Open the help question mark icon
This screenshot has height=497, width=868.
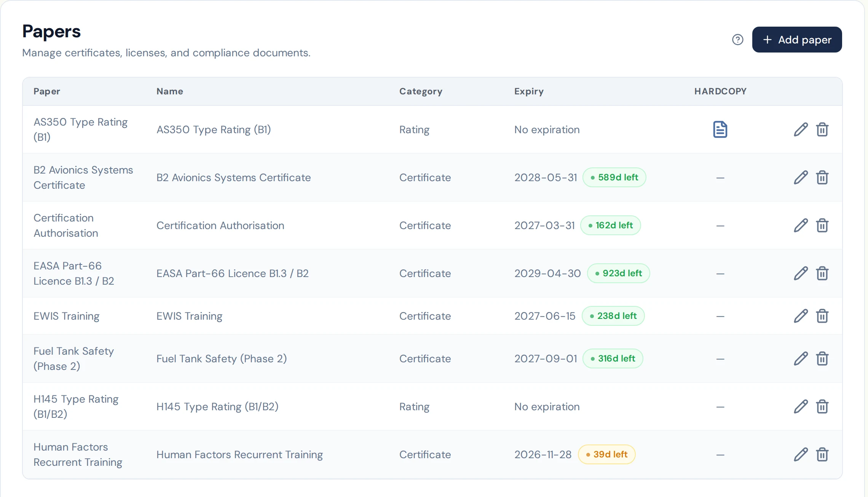tap(737, 40)
